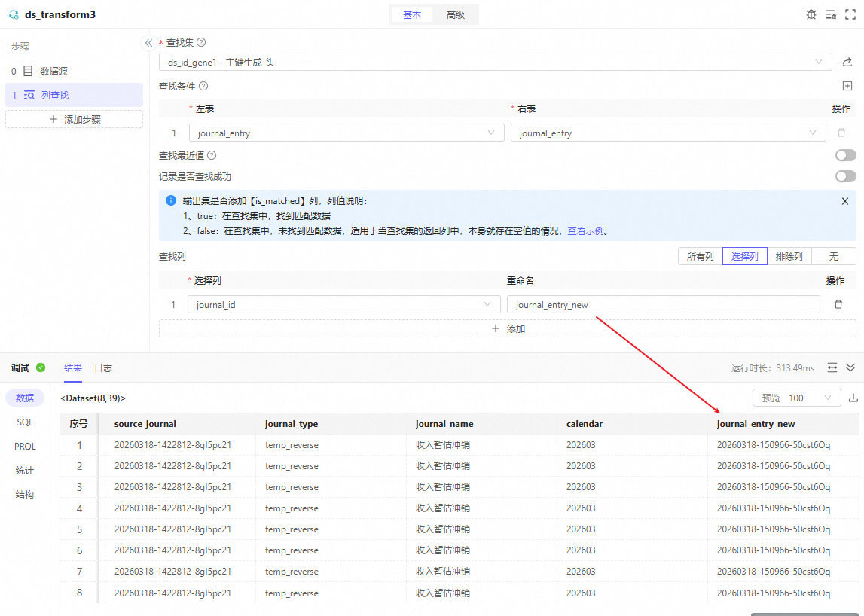Click the rename field journal_entry_new
Viewport: 864px width, 616px height.
click(x=663, y=304)
